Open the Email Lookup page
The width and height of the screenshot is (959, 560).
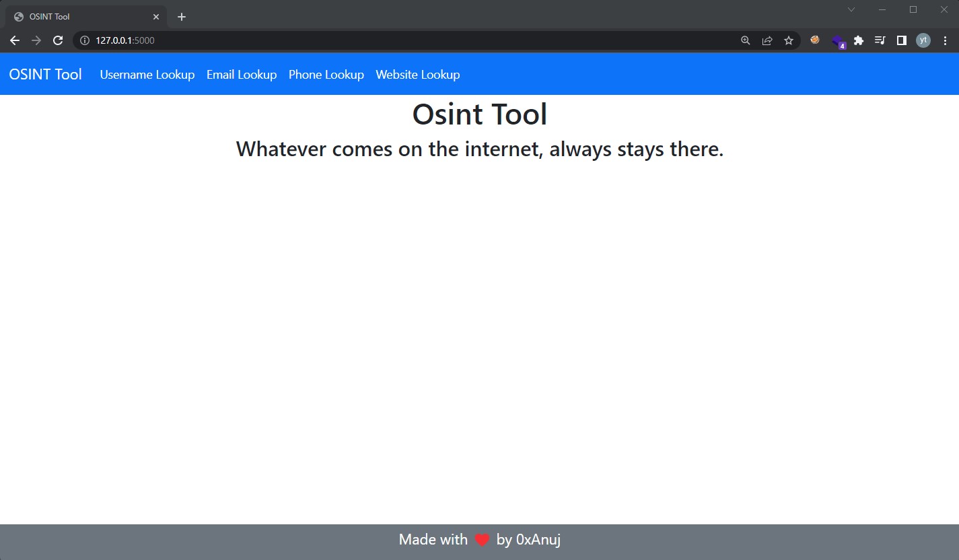(241, 75)
